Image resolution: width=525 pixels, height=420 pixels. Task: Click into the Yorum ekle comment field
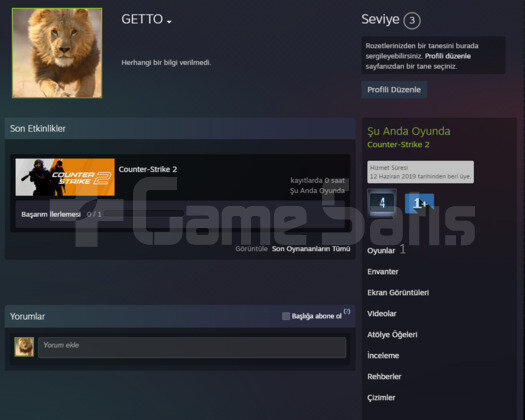point(192,347)
